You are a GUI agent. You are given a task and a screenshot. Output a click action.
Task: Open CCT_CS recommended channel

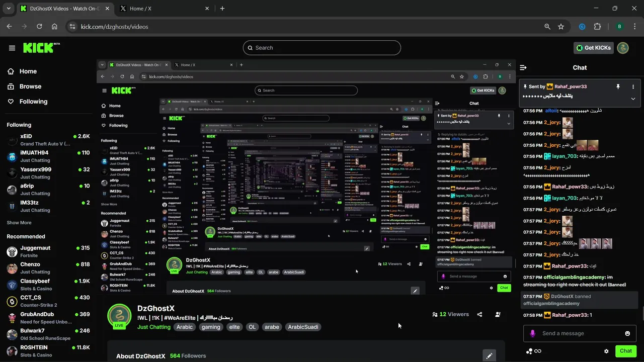[x=48, y=301]
